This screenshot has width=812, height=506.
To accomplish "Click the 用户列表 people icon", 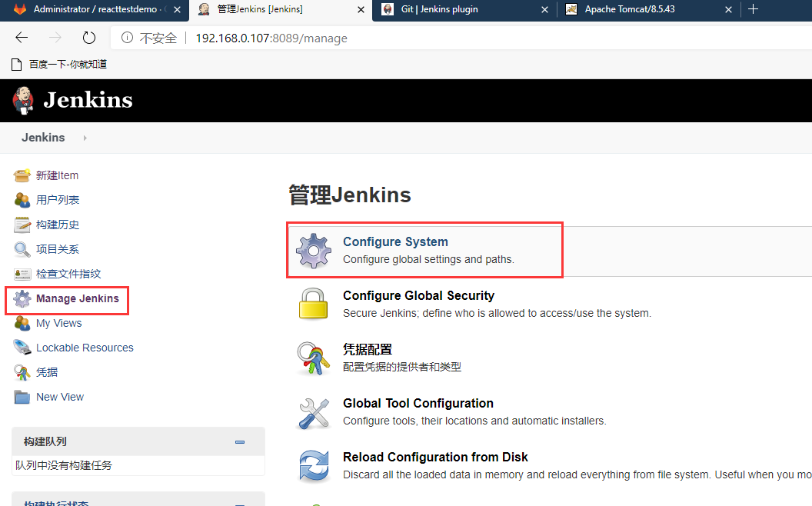I will click(22, 200).
